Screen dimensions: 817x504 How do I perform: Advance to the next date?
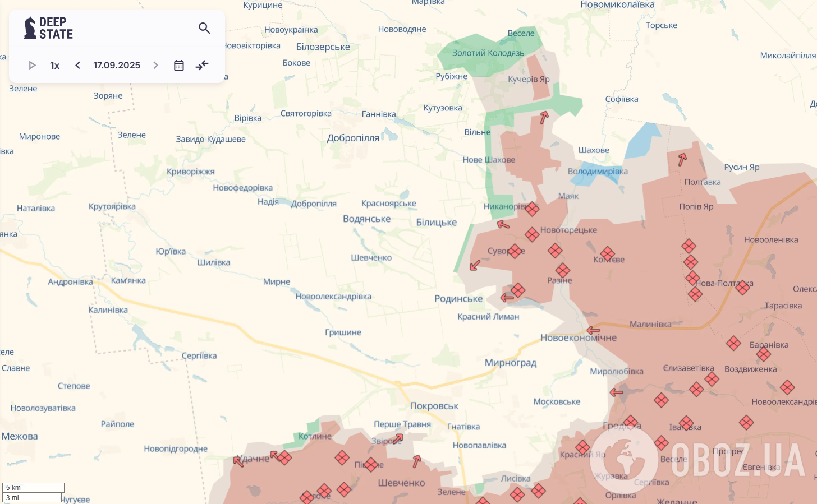155,65
